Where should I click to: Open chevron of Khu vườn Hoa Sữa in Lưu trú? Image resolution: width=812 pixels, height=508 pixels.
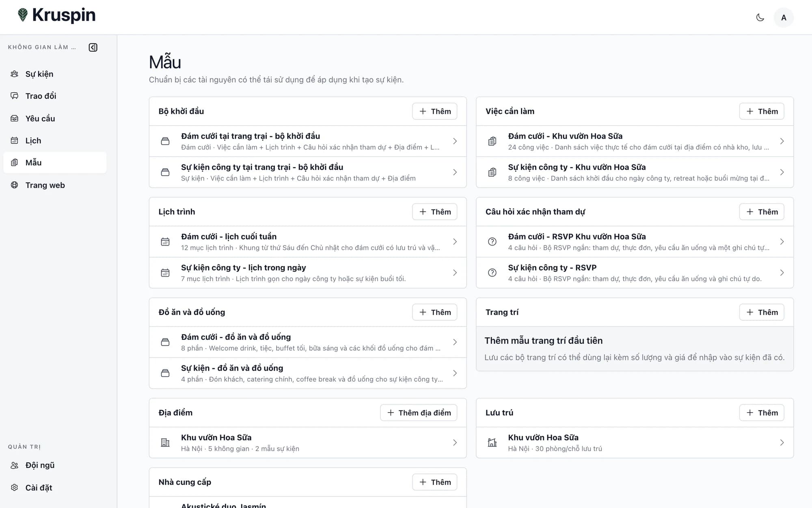click(x=782, y=443)
